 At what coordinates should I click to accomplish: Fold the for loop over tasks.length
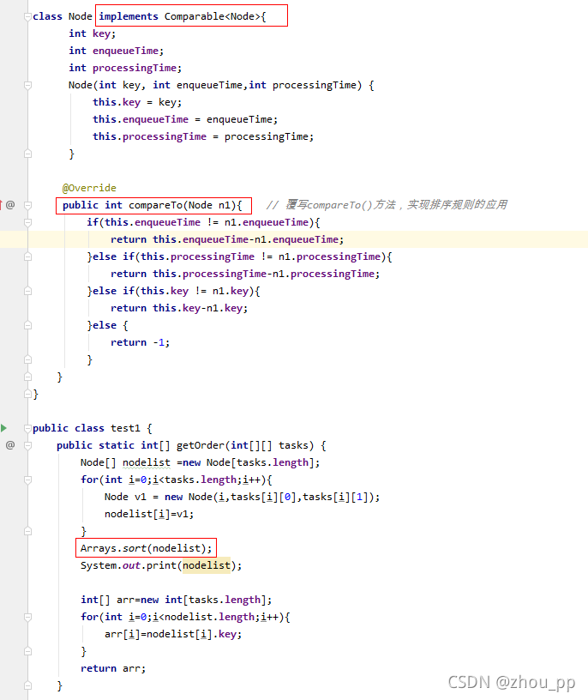[27, 480]
